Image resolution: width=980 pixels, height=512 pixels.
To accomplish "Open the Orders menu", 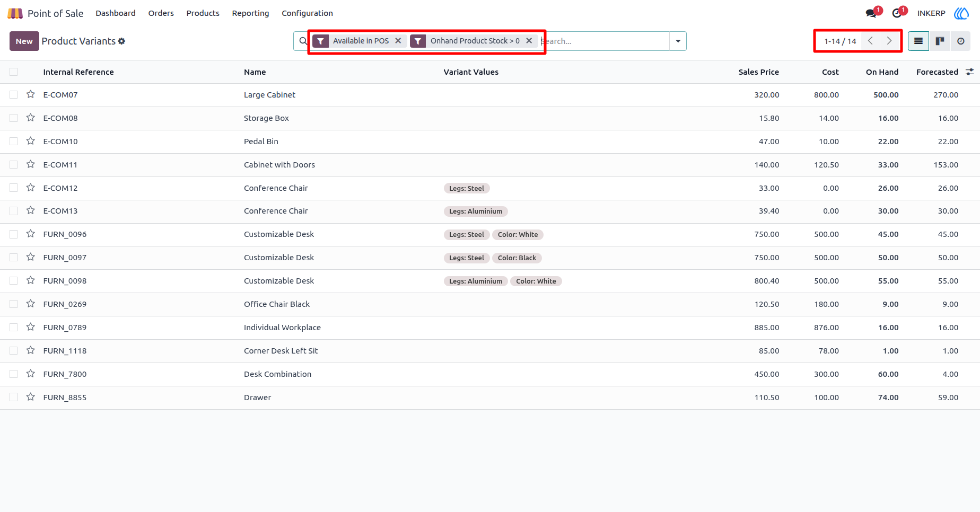I will [161, 13].
